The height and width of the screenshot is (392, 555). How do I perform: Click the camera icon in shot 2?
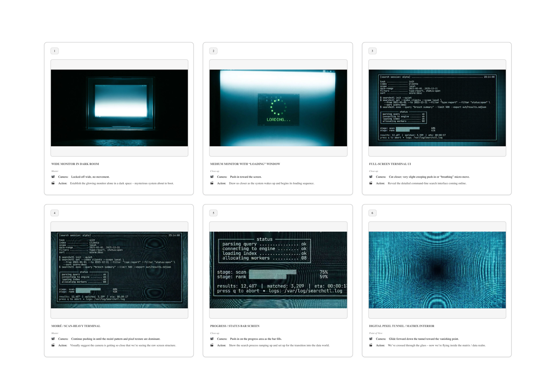(x=212, y=177)
